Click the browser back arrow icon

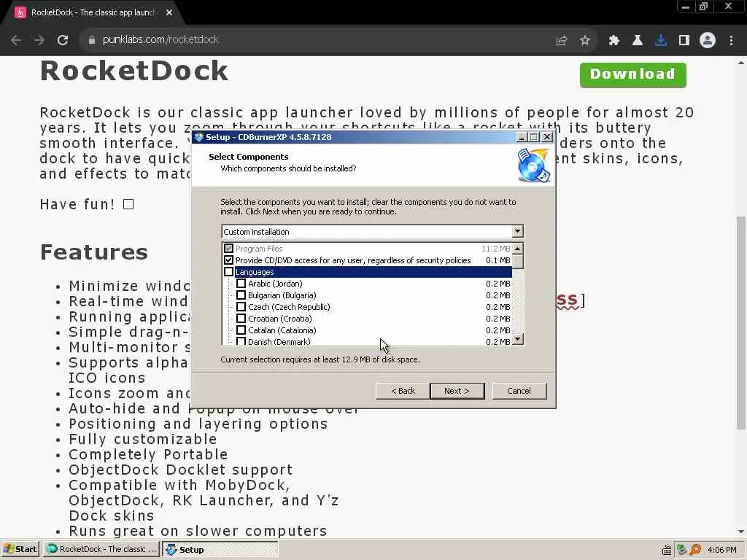(16, 40)
